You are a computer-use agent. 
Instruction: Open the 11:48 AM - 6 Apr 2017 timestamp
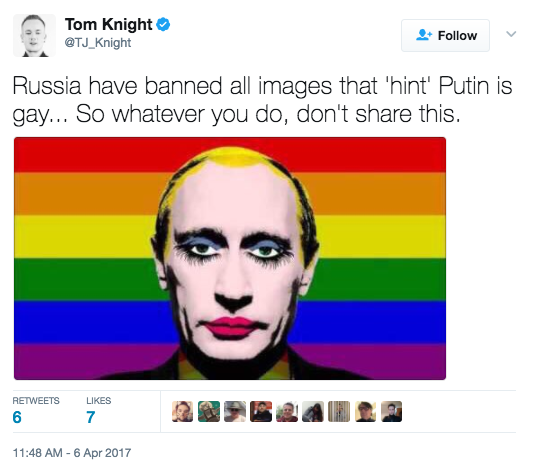[72, 452]
